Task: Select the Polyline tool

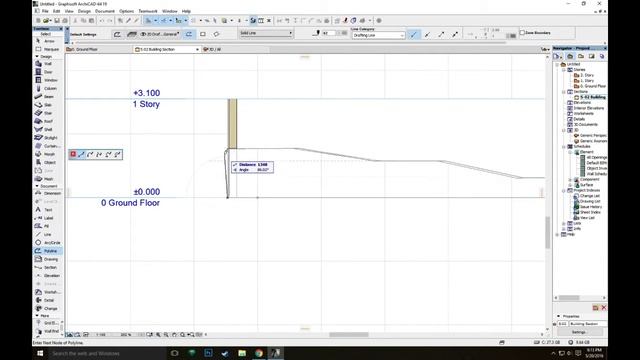Action: (x=48, y=251)
